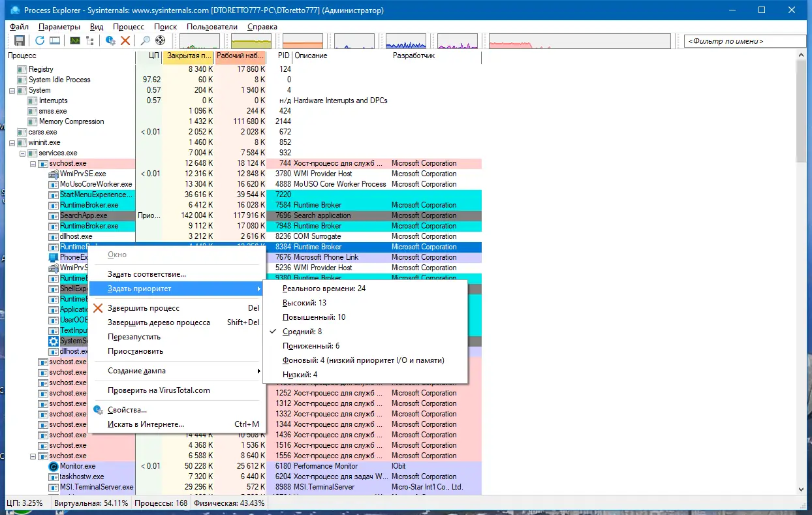Toggle process tree view toolbar icon

(x=90, y=40)
